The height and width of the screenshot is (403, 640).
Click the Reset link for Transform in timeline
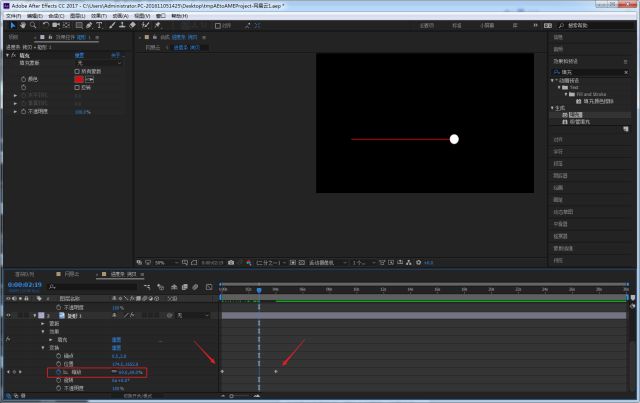click(x=116, y=348)
